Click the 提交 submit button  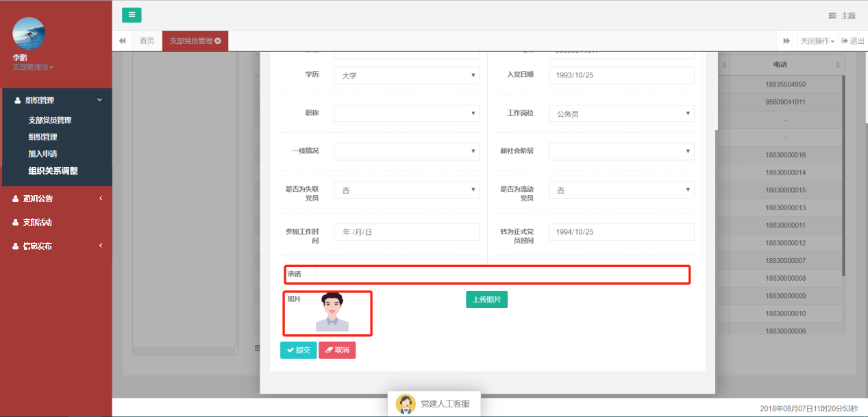click(298, 350)
